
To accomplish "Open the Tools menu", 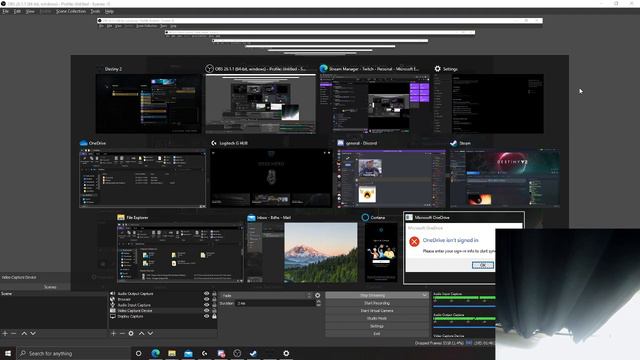I will coord(95,11).
